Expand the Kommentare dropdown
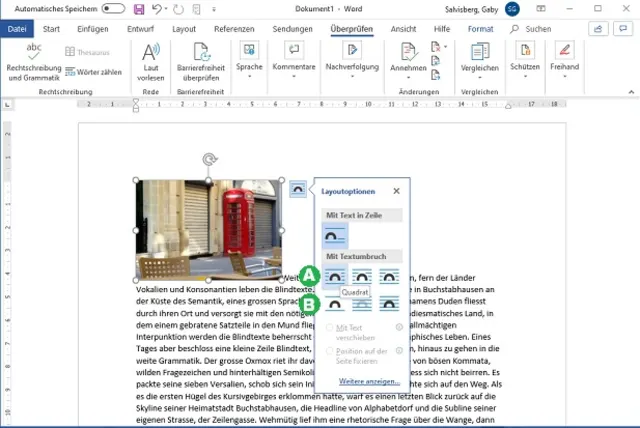The width and height of the screenshot is (640, 428). pyautogui.click(x=294, y=66)
